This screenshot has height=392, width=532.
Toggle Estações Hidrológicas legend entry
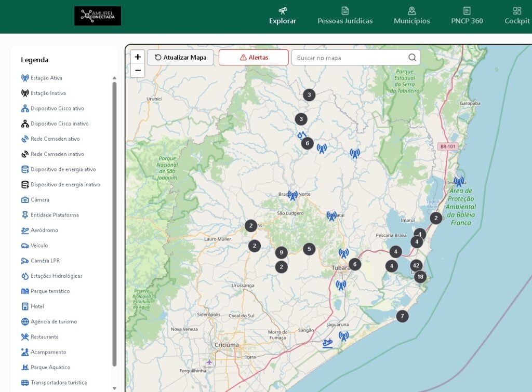click(x=56, y=276)
